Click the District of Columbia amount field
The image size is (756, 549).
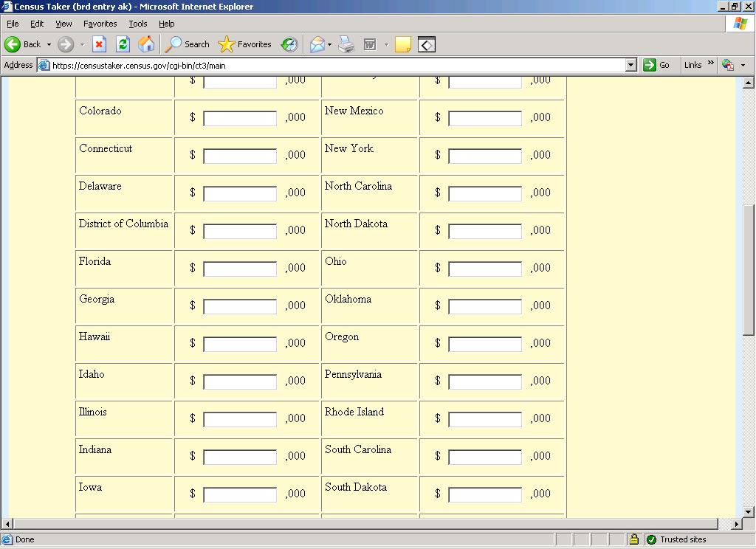coord(240,231)
